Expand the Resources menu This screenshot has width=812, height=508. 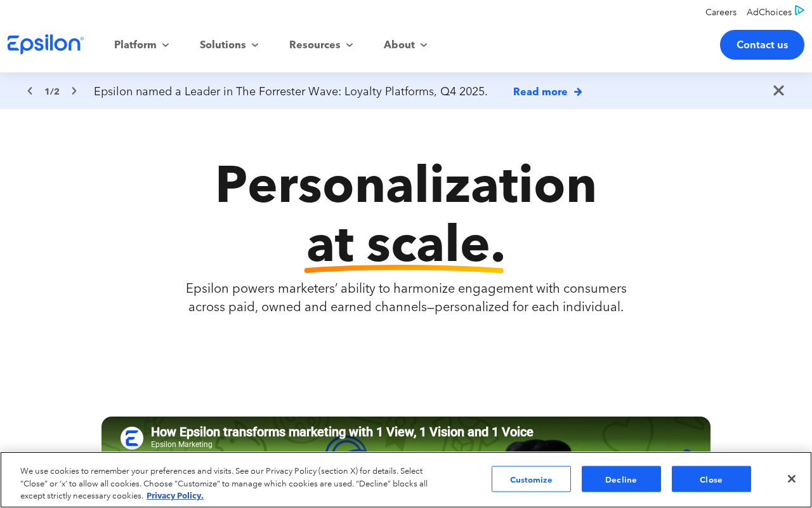point(321,44)
